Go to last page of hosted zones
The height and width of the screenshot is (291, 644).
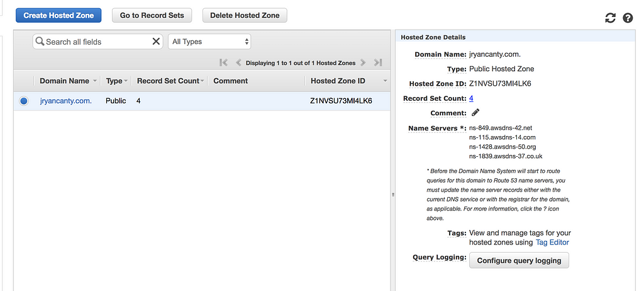[x=378, y=62]
